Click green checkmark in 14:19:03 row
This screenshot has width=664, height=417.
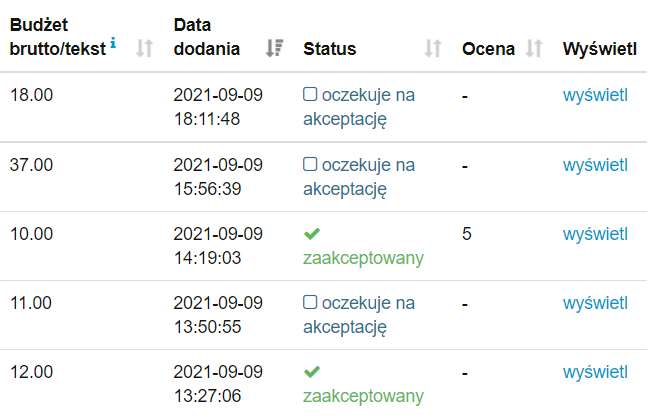pyautogui.click(x=312, y=233)
